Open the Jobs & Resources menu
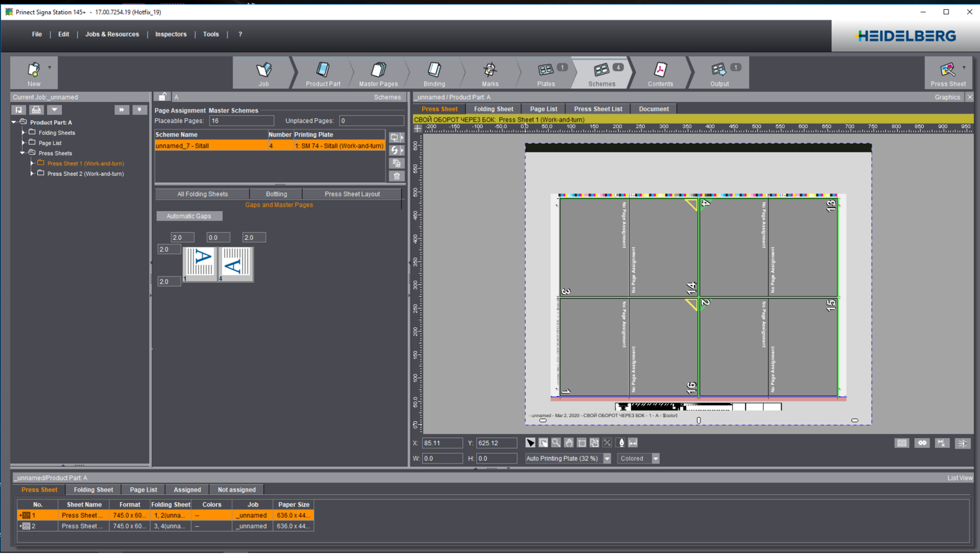This screenshot has width=980, height=557. (x=112, y=34)
